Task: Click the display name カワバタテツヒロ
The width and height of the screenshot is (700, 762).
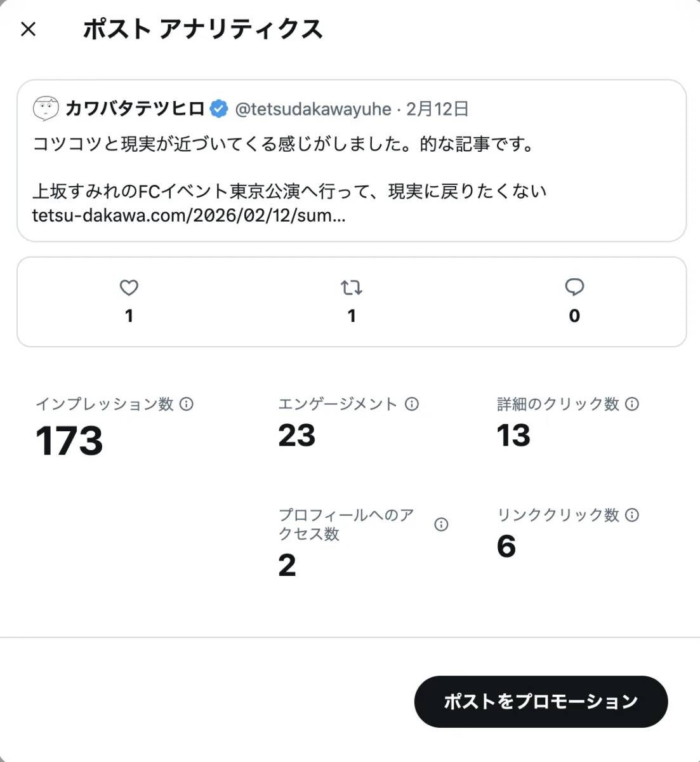Action: pos(135,109)
